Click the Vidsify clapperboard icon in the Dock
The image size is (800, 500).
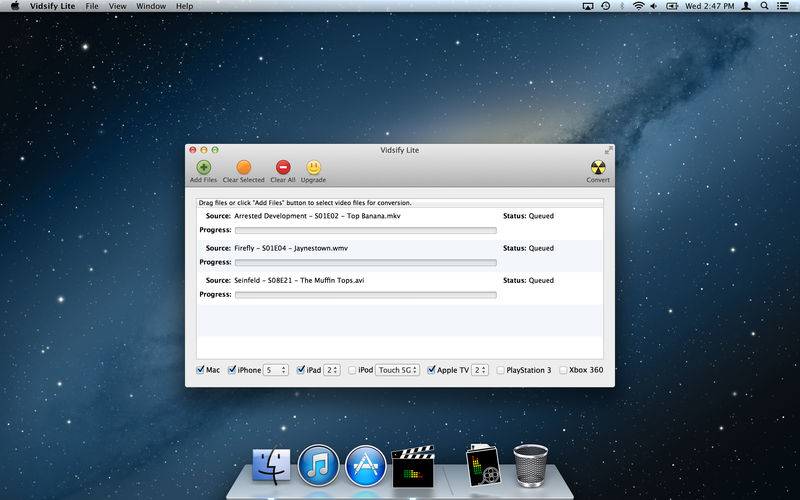413,466
